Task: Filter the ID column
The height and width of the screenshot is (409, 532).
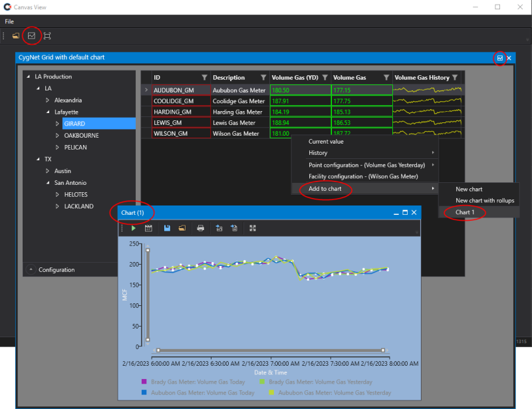Action: pyautogui.click(x=204, y=77)
